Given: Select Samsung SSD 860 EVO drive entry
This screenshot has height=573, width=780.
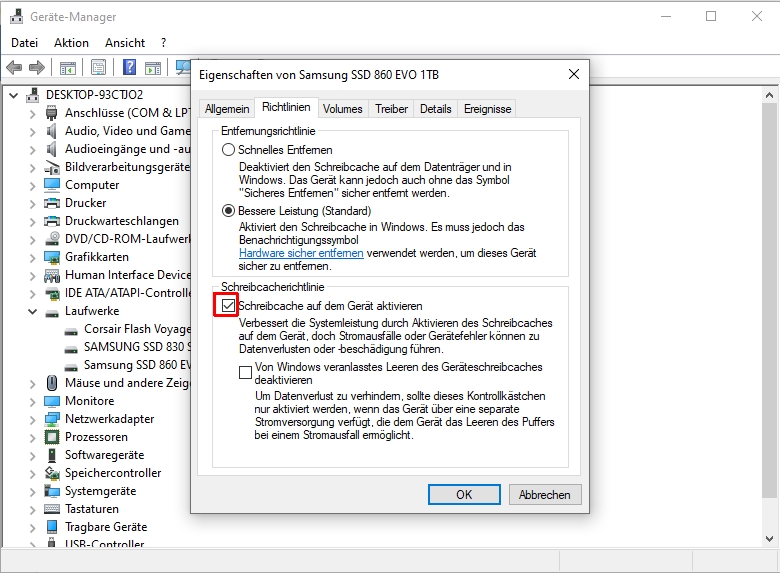Looking at the screenshot, I should point(137,365).
